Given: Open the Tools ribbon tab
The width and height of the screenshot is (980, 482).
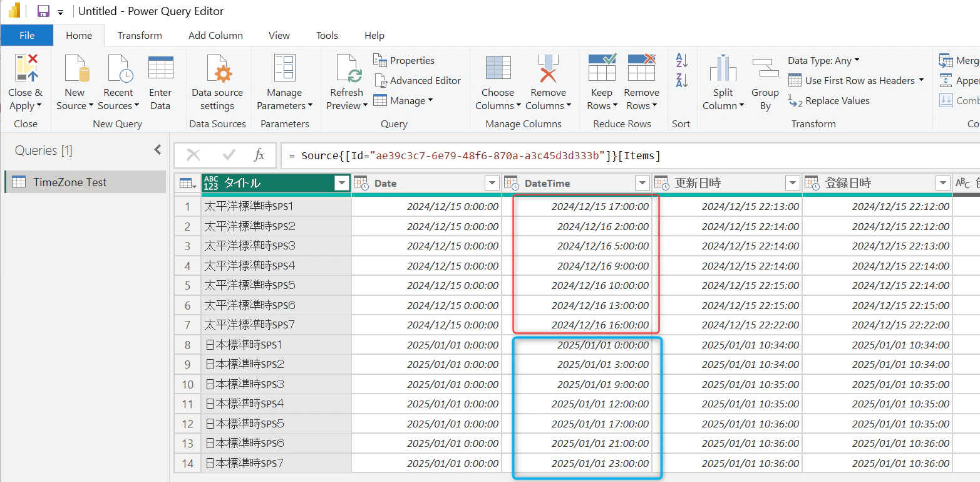Looking at the screenshot, I should click(x=327, y=35).
